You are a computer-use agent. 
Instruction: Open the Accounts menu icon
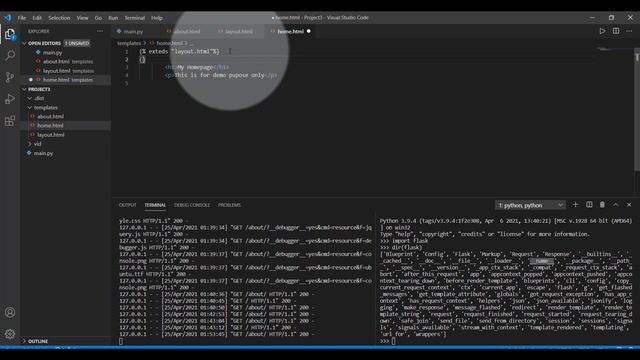tap(10, 312)
